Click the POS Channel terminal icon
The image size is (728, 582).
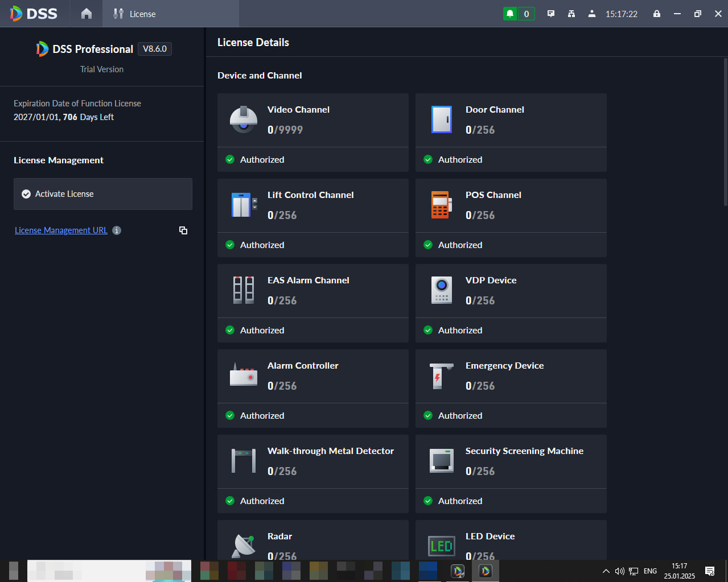(442, 205)
